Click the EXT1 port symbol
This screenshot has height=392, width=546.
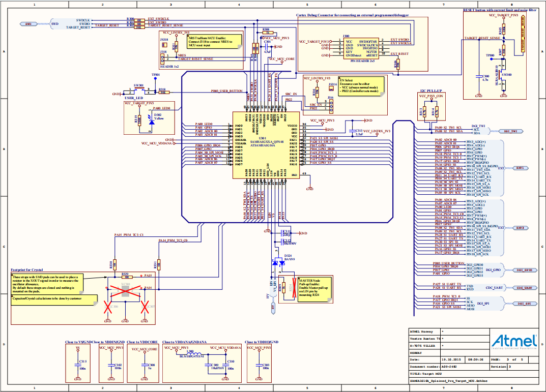[520, 168]
